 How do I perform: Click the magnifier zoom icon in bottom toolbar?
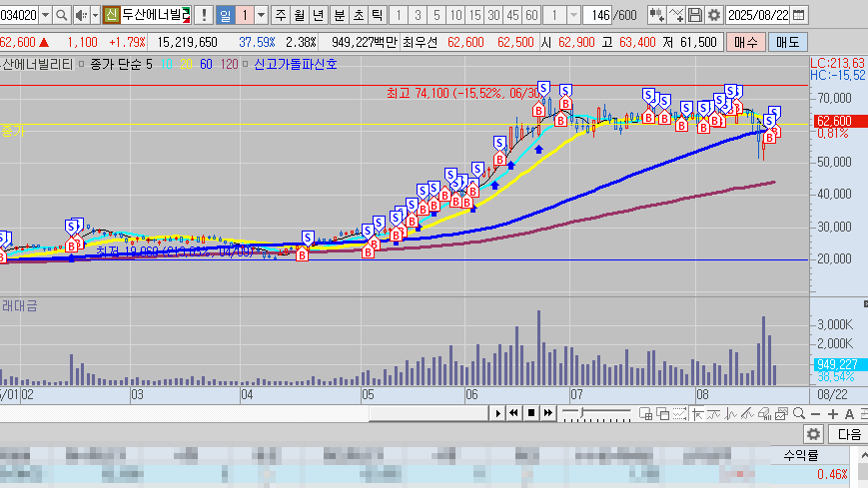(799, 413)
